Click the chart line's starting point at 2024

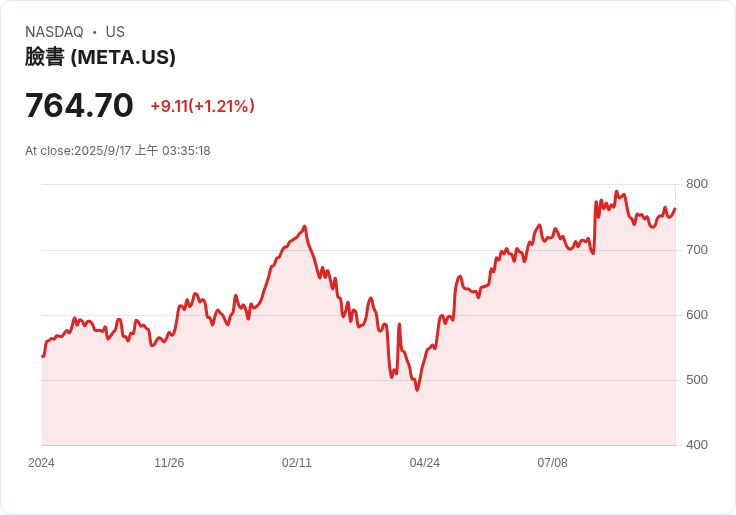click(x=42, y=356)
